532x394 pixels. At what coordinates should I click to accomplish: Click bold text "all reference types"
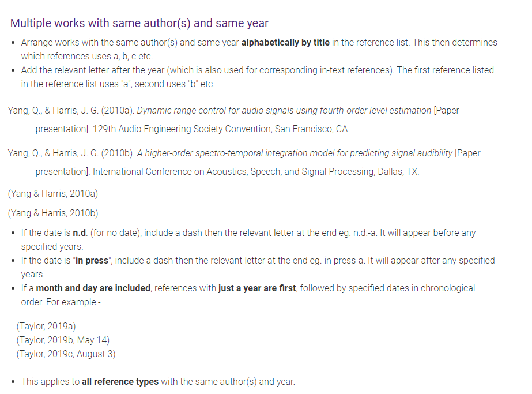(x=120, y=382)
